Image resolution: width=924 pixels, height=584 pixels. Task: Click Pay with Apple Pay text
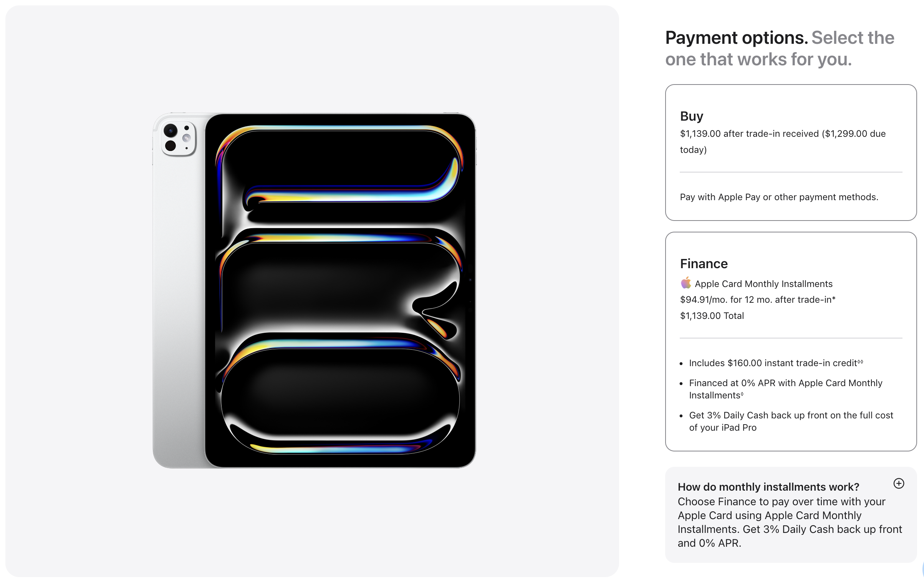point(779,197)
